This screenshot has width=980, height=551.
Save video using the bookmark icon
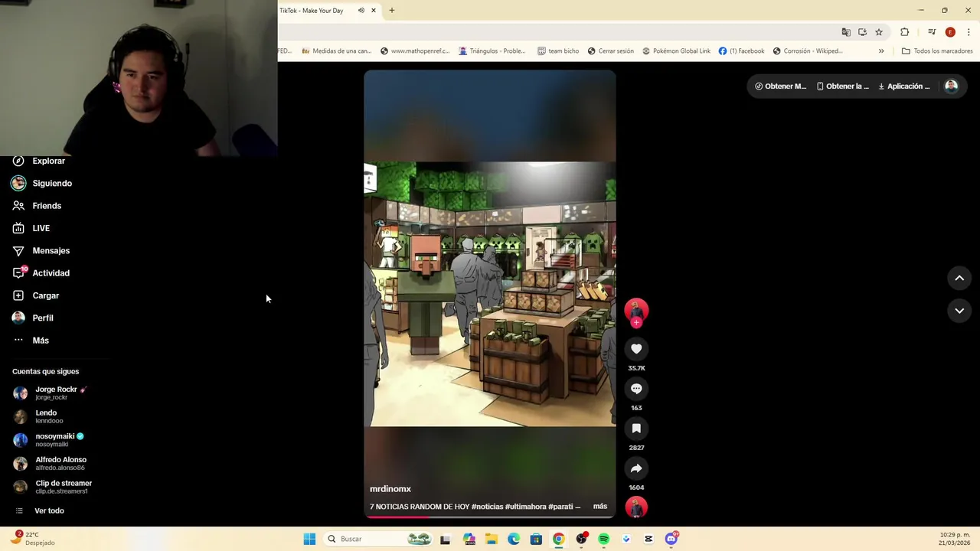tap(636, 429)
